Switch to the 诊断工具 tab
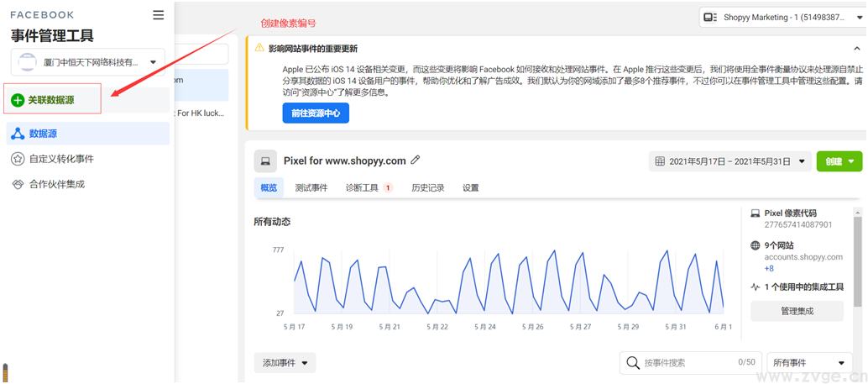The width and height of the screenshot is (868, 384). [x=369, y=188]
